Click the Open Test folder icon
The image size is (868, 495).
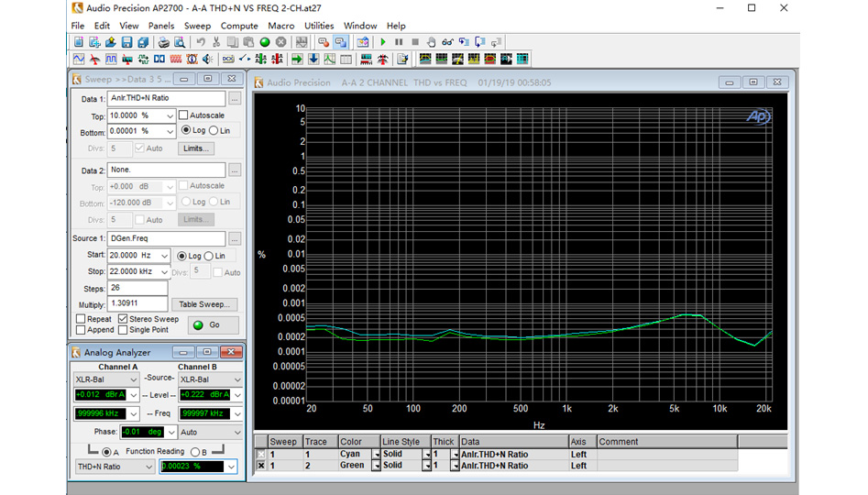tap(111, 42)
